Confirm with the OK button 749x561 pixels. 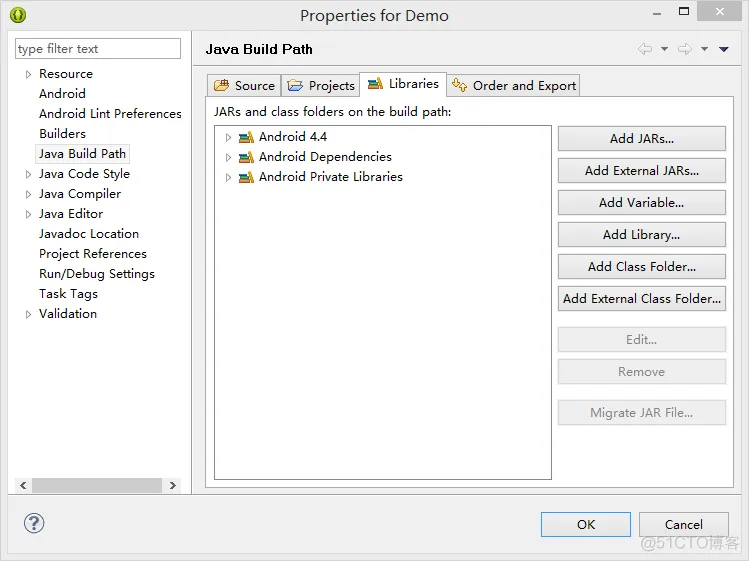586,524
